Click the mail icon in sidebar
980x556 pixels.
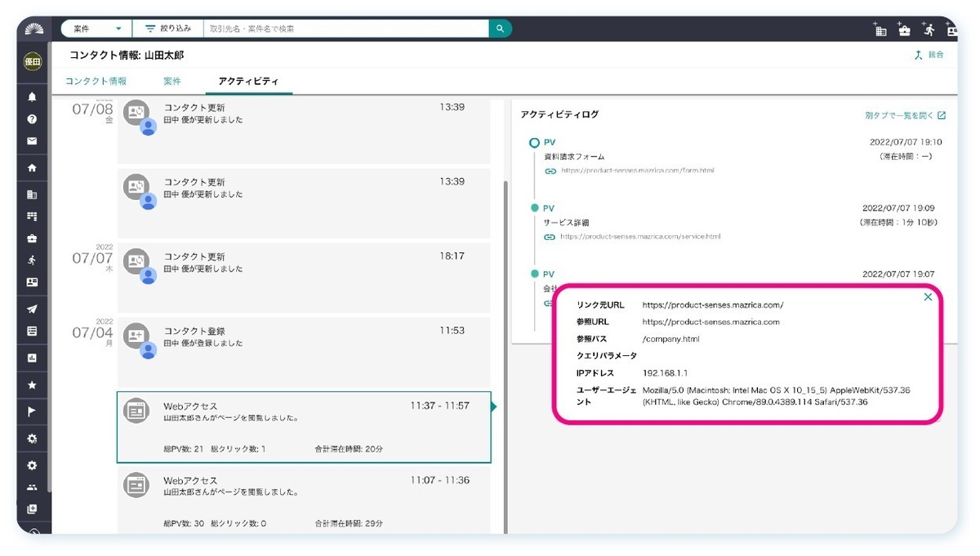point(32,141)
